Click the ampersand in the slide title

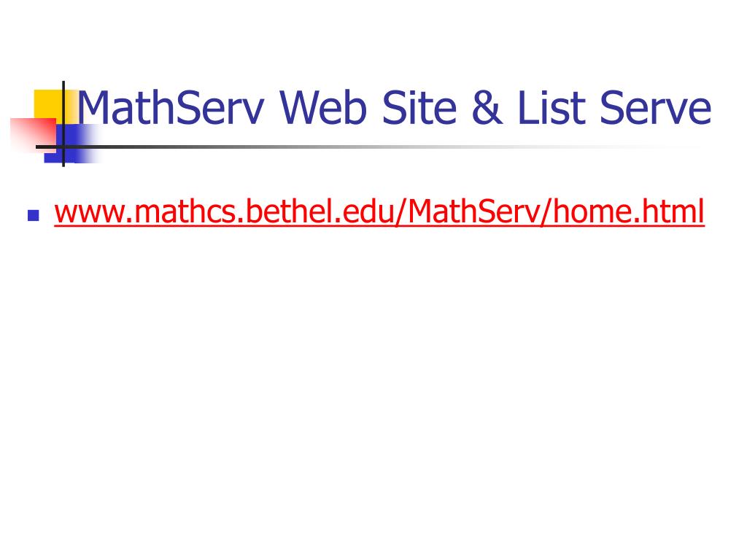pyautogui.click(x=487, y=108)
